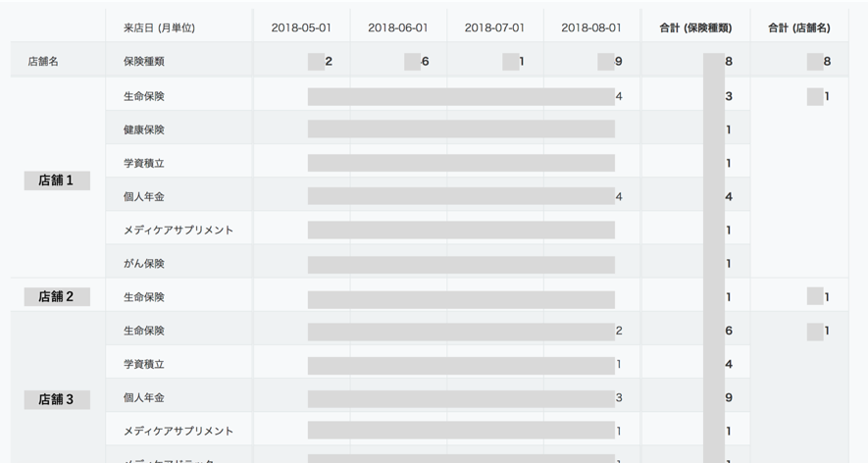Select 個人年金 under 店舗 3

point(144,397)
